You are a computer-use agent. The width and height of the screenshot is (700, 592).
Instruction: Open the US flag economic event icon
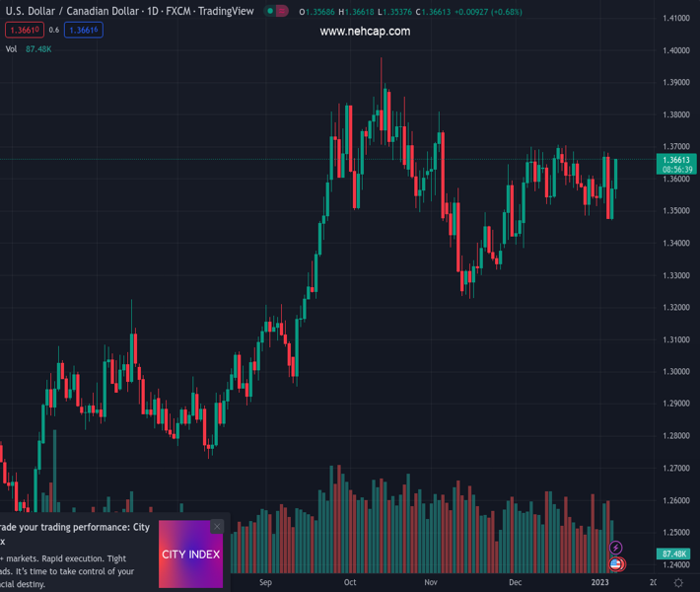(x=616, y=564)
